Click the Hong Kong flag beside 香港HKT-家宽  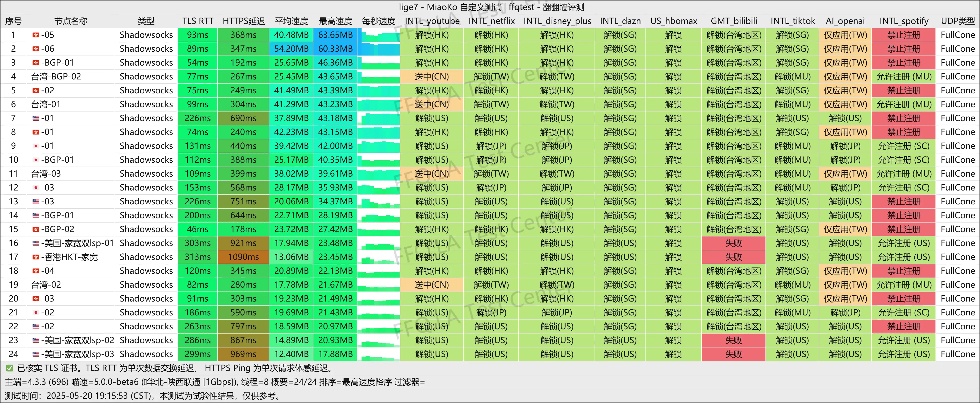[36, 257]
